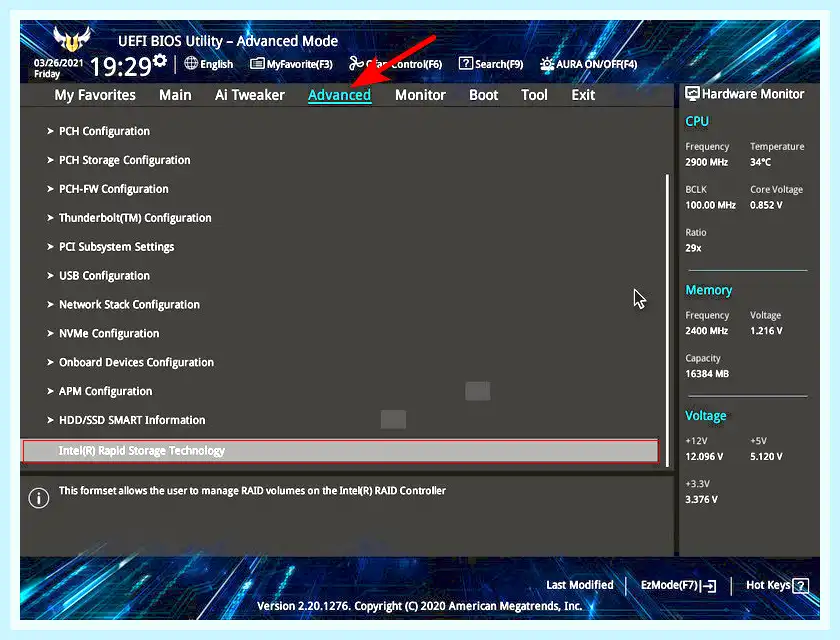Click the EzMode exit arrow icon
The height and width of the screenshot is (640, 840).
click(x=708, y=586)
